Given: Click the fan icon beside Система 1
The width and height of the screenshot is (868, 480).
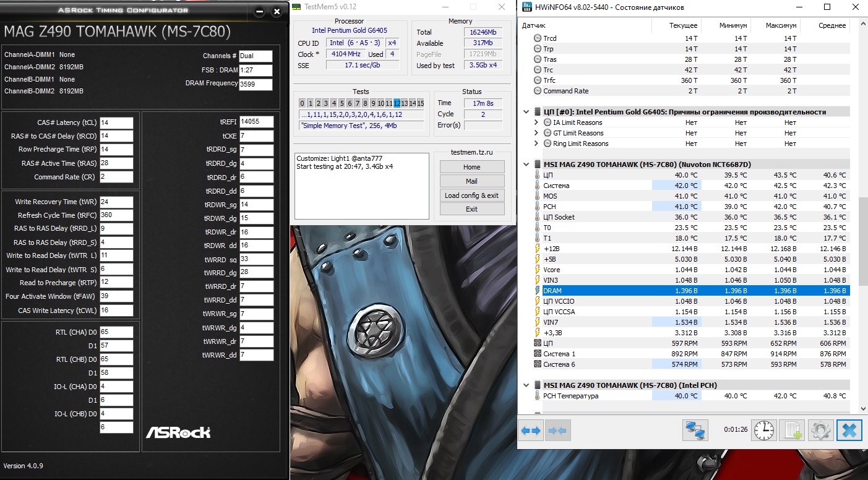Looking at the screenshot, I should 537,354.
